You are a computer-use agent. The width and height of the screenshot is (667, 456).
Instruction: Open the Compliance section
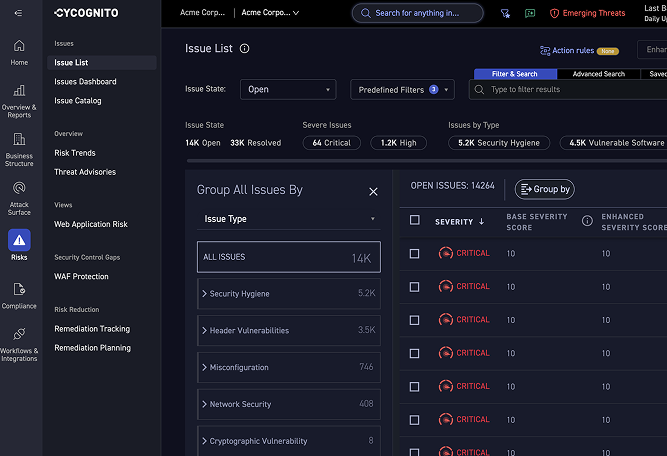point(19,295)
